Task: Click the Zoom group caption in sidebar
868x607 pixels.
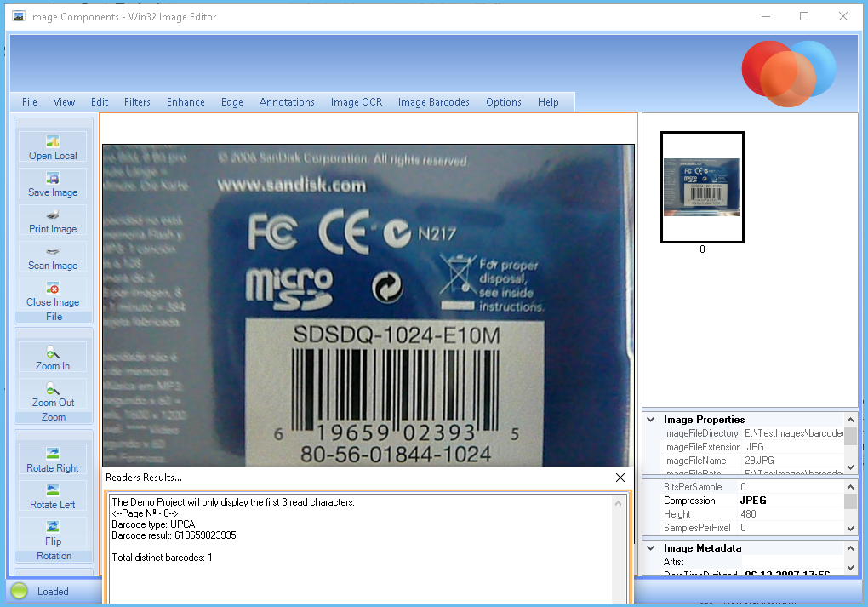Action: pos(54,417)
